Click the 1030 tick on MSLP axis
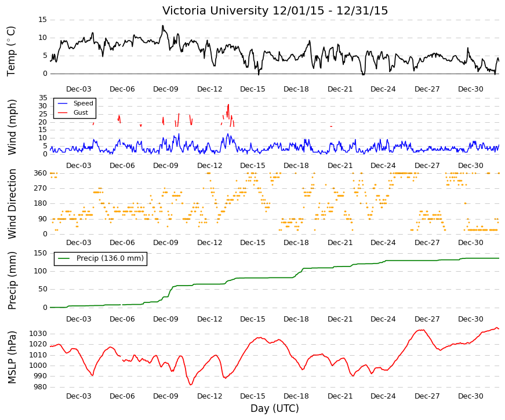Viewport: 505px width, 420px height. (x=38, y=334)
